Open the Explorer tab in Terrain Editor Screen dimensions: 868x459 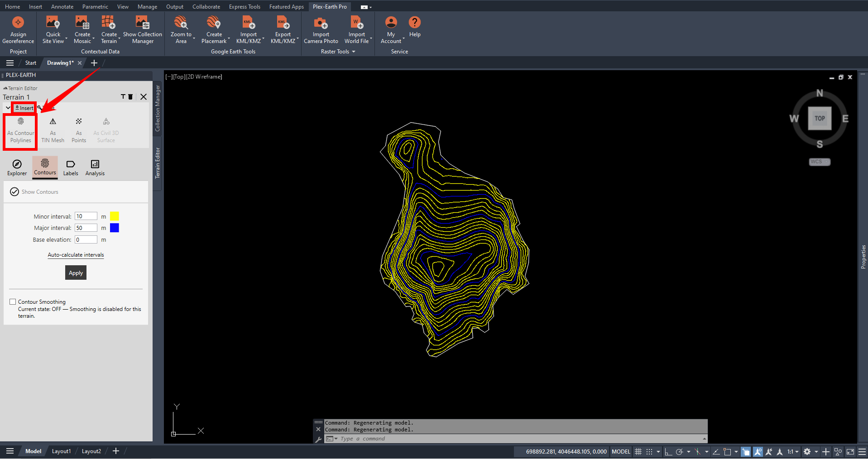point(17,167)
